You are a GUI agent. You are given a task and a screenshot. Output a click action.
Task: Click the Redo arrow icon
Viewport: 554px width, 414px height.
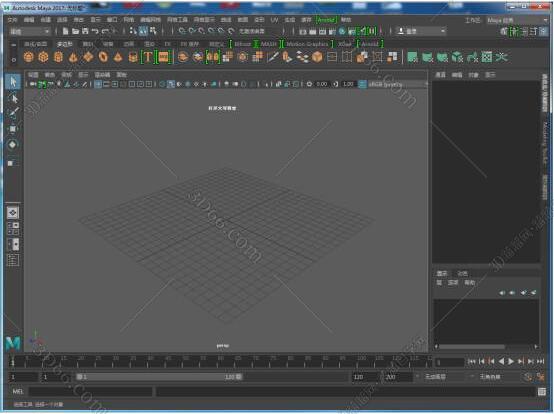105,31
